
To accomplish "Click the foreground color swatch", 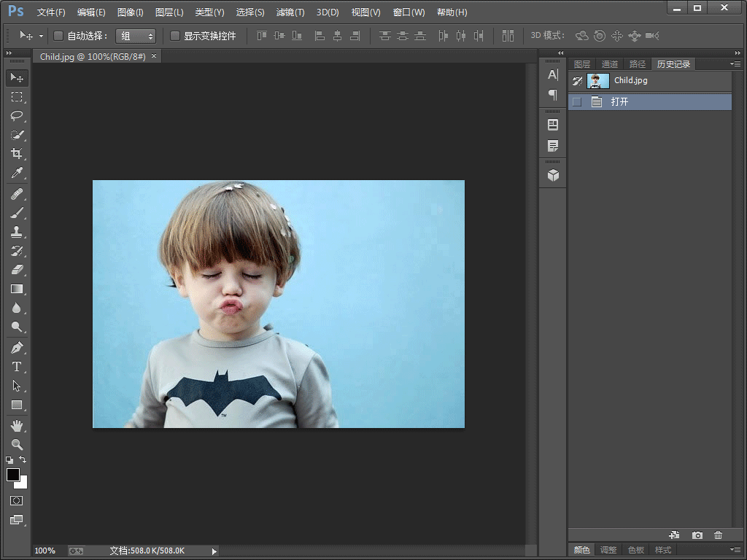I will pyautogui.click(x=13, y=475).
